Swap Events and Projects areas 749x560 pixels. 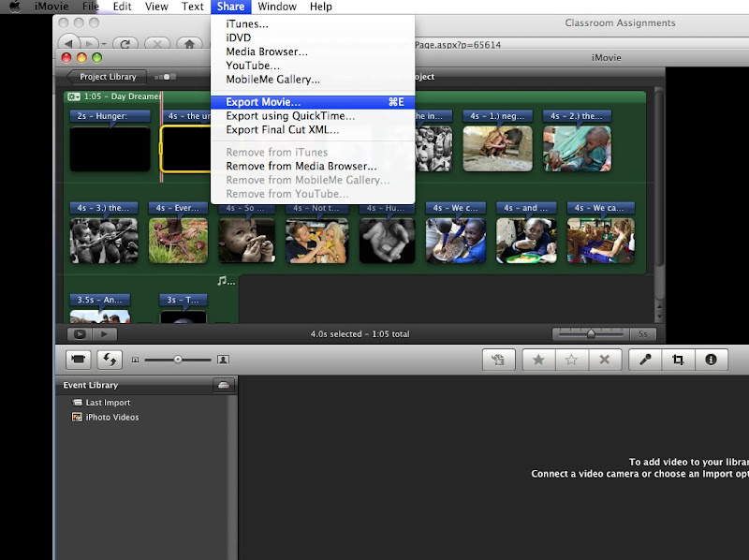(110, 360)
